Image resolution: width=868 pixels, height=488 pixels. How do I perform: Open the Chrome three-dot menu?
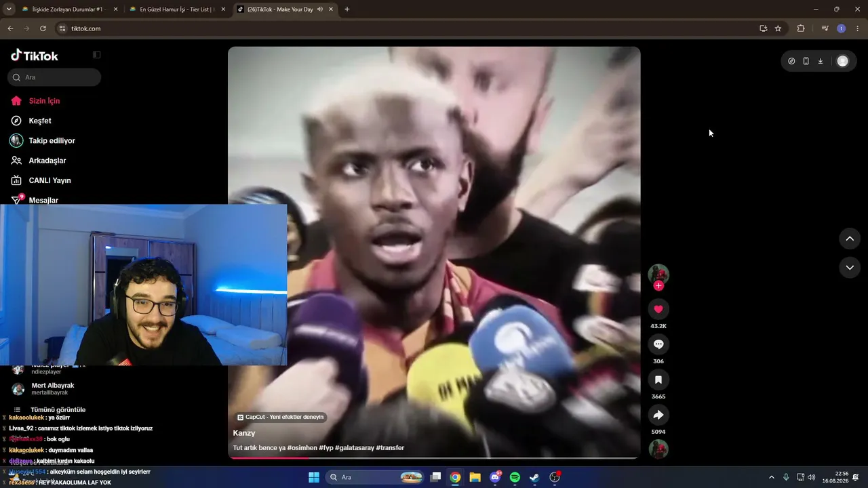click(858, 28)
